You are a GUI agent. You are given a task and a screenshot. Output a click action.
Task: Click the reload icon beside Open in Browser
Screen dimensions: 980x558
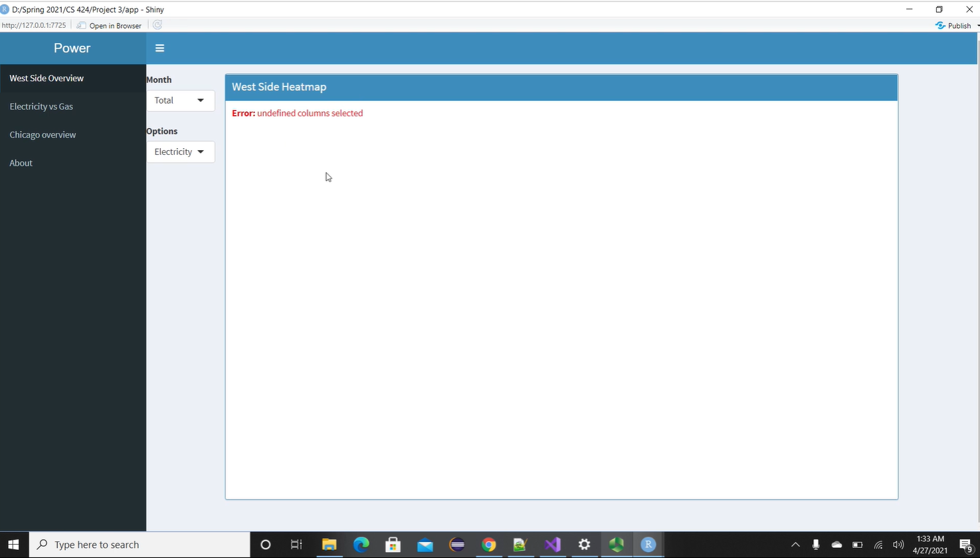tap(157, 25)
